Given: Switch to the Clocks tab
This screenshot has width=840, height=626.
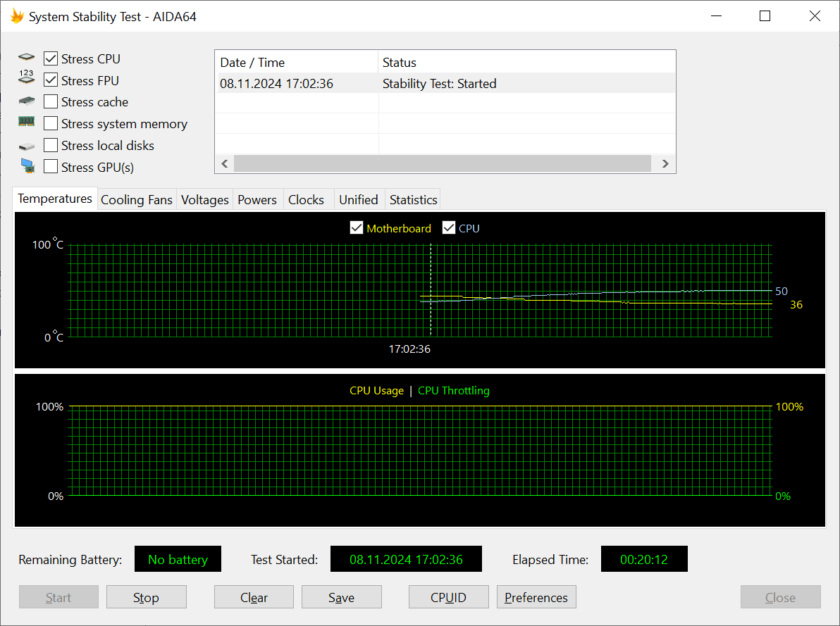Looking at the screenshot, I should pyautogui.click(x=306, y=200).
